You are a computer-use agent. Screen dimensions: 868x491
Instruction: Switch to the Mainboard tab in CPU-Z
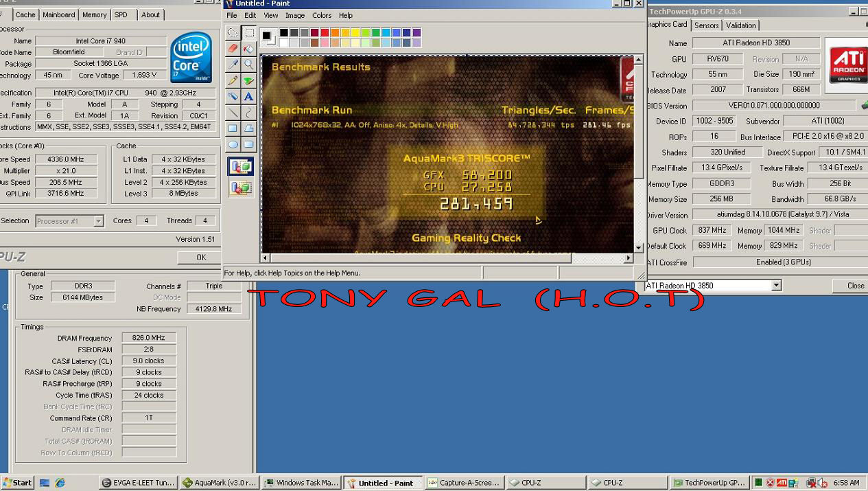[x=59, y=14]
